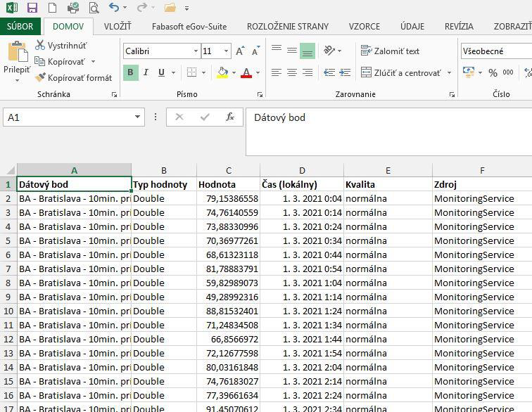This screenshot has height=412, width=532.
Task: Open font size 11 dropdown
Action: (227, 51)
